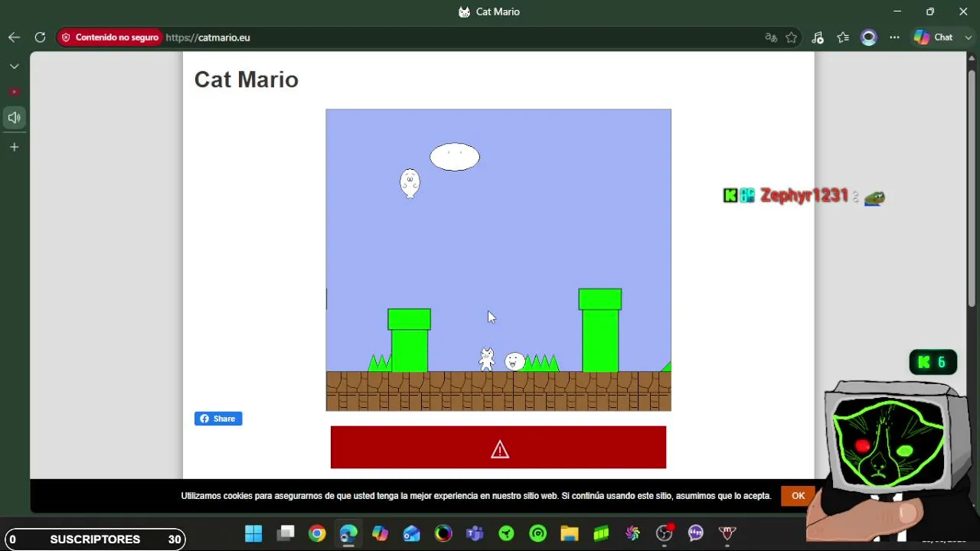Click the 'Cat Mario' page heading
980x551 pixels.
click(247, 80)
